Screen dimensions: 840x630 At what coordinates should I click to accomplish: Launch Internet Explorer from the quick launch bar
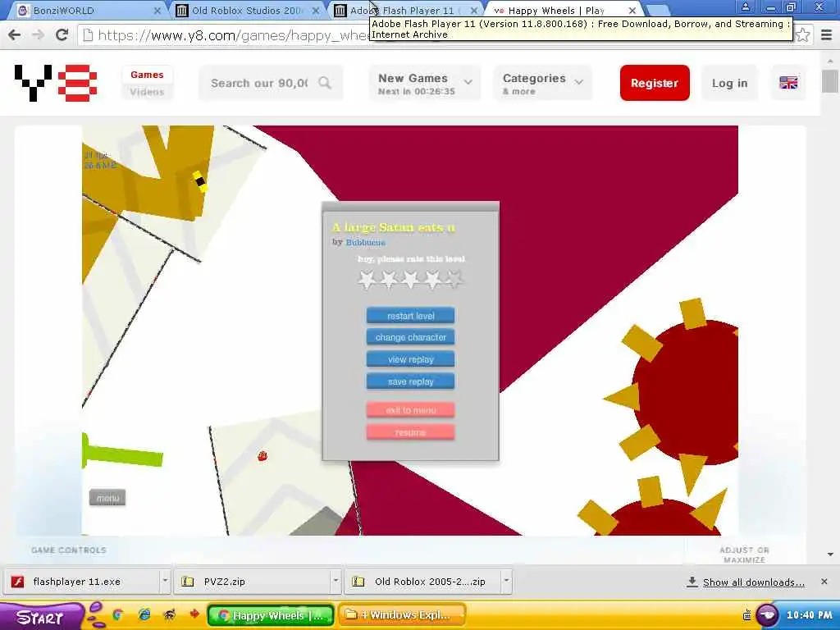tap(144, 614)
